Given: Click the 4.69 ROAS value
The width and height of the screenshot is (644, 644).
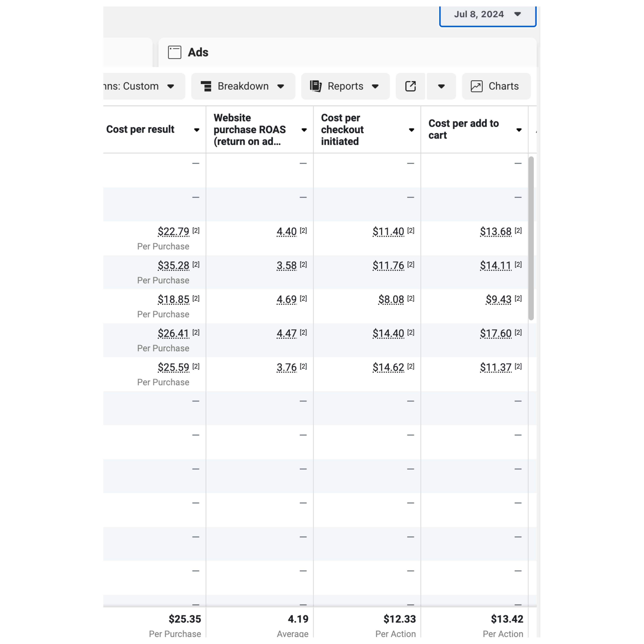Looking at the screenshot, I should tap(286, 299).
